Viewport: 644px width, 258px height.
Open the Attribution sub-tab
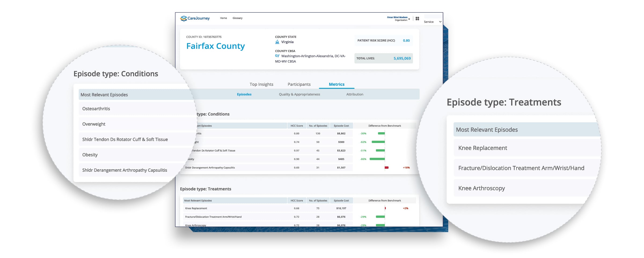[355, 94]
